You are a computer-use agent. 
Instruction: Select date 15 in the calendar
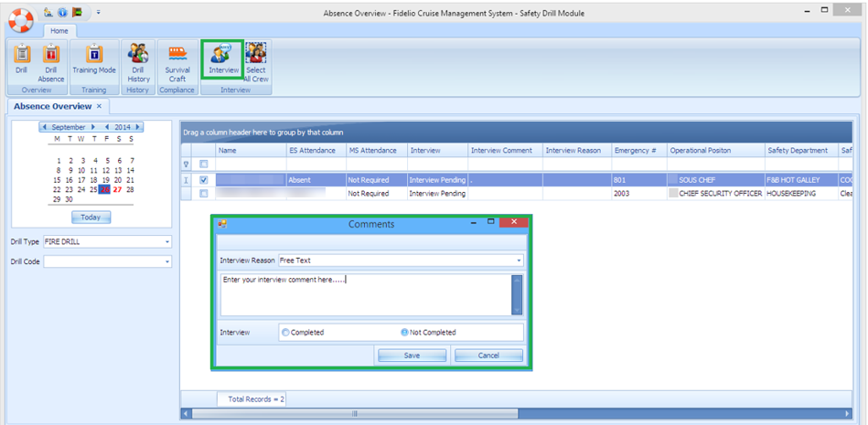[57, 180]
